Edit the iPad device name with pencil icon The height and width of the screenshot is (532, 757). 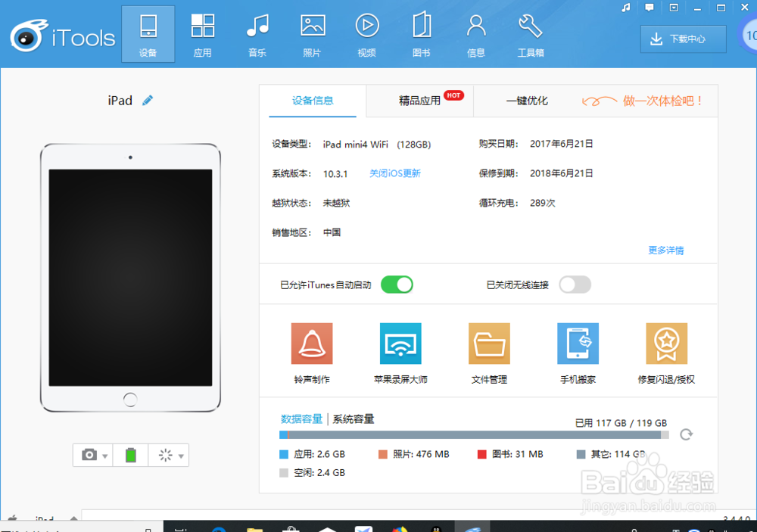coord(148,101)
